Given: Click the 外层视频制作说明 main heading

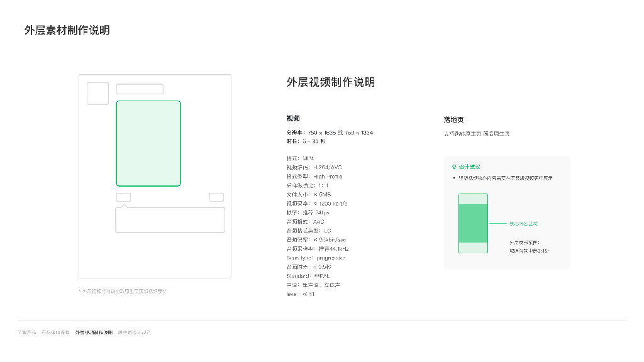Looking at the screenshot, I should pyautogui.click(x=330, y=82).
